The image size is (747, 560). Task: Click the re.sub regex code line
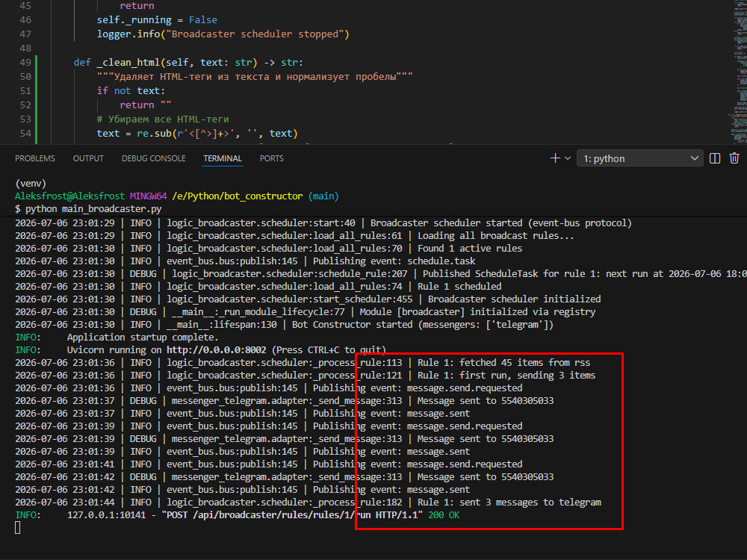tap(197, 134)
